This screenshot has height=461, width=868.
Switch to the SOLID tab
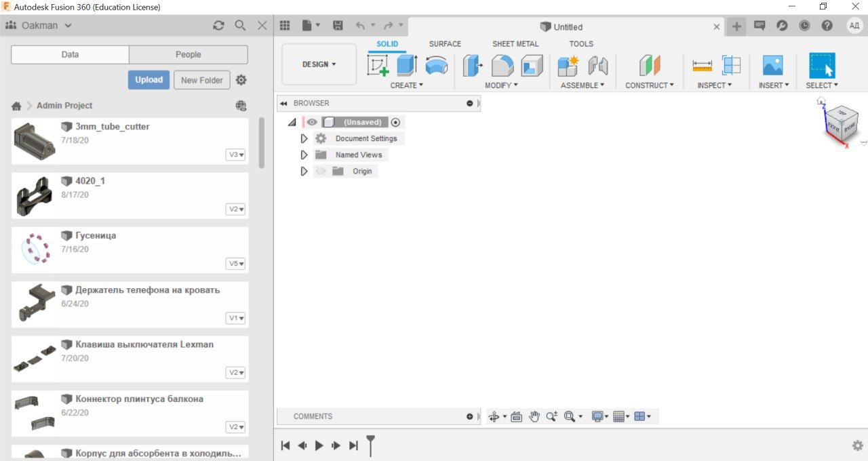(x=387, y=44)
